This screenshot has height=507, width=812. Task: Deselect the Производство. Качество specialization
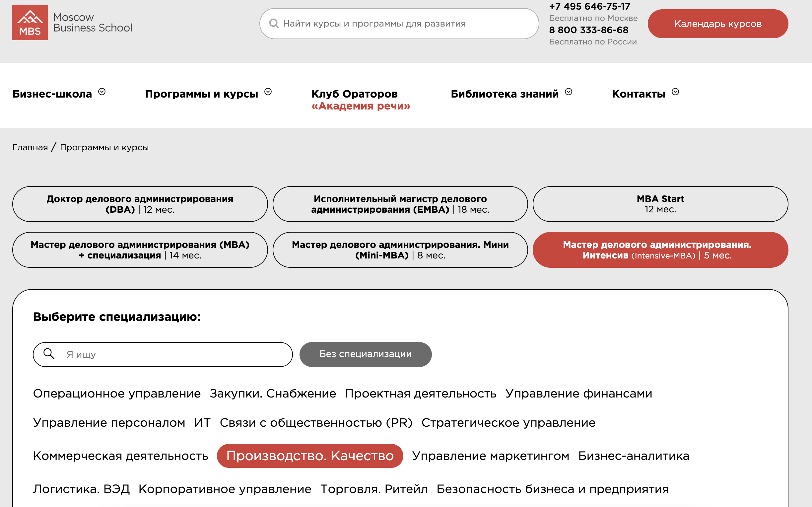coord(310,456)
